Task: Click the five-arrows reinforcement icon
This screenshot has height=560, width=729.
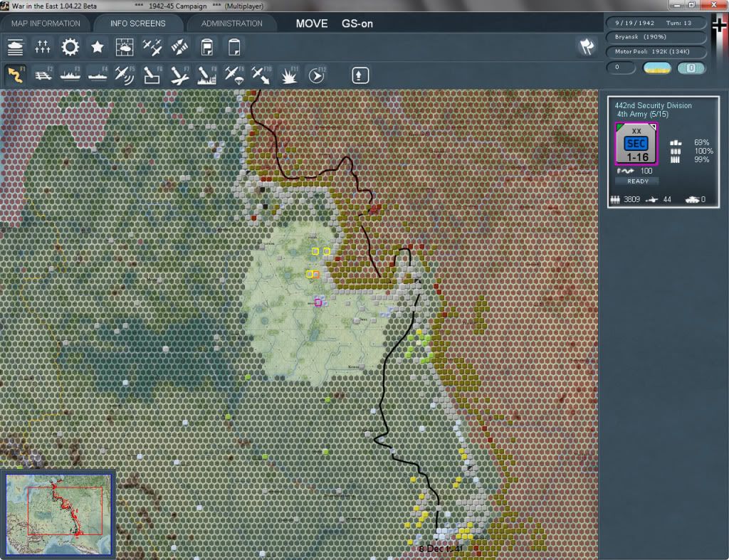Action: pos(42,47)
